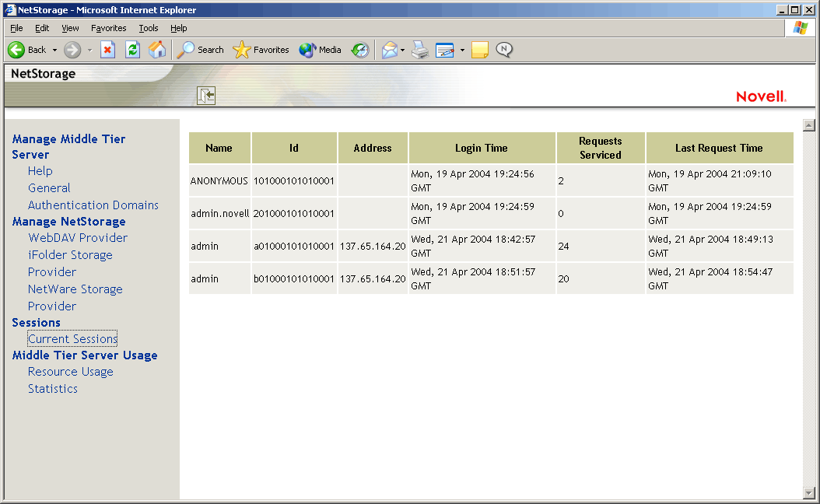Click the Media globe icon
Viewport: 820px width, 504px height.
coord(307,50)
